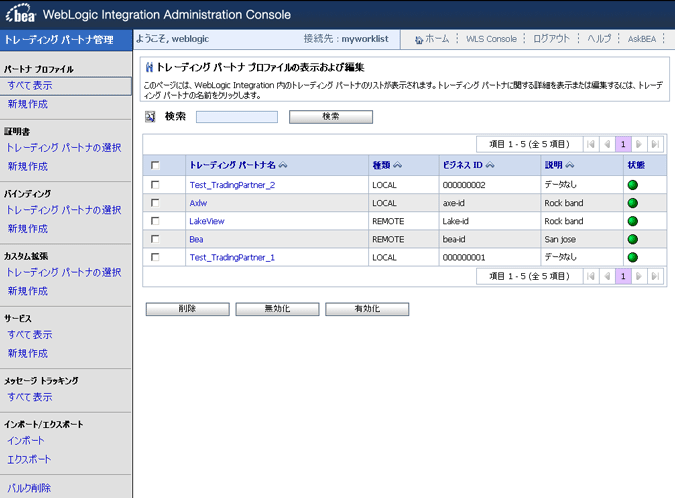Go to first page in bottom pager
This screenshot has width=675, height=498.
point(591,276)
